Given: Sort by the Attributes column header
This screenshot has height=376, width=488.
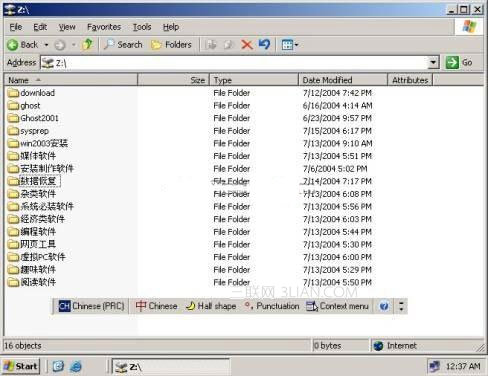Looking at the screenshot, I should (410, 80).
